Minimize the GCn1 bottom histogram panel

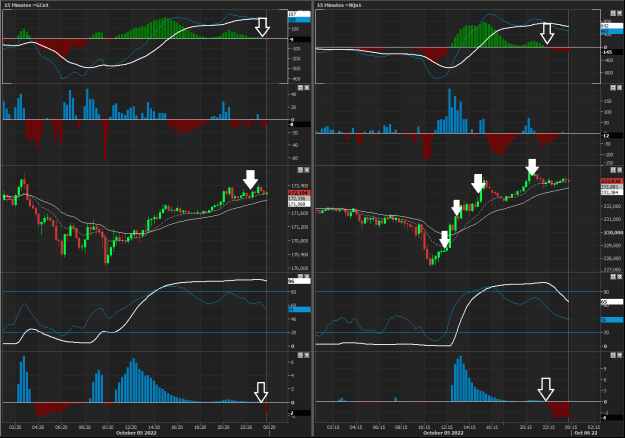(x=301, y=355)
